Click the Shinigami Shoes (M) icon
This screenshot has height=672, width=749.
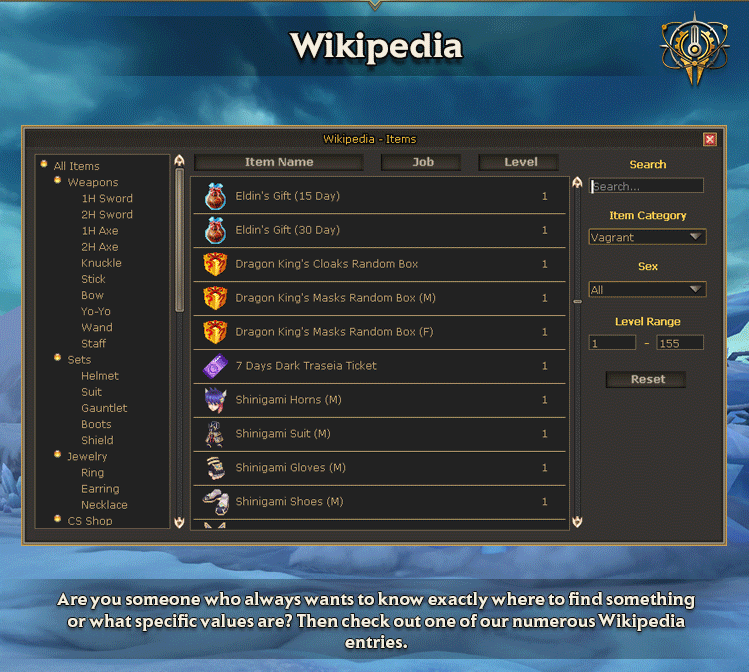[x=216, y=502]
